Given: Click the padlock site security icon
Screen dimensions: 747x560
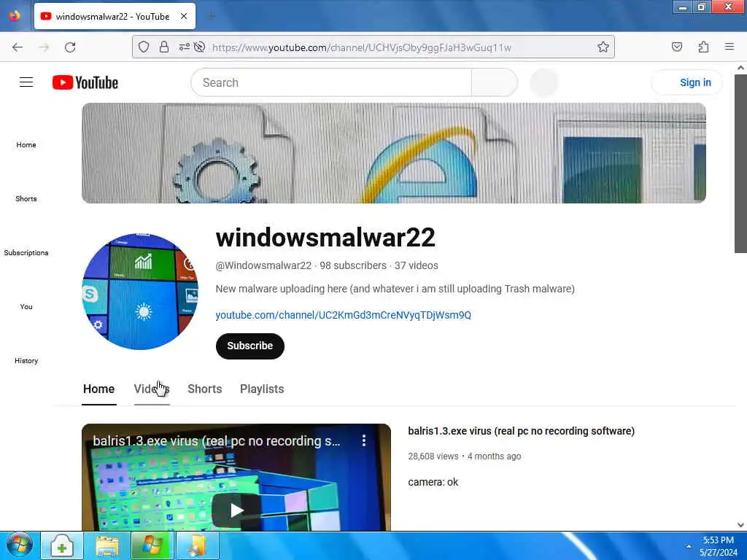Looking at the screenshot, I should tap(164, 47).
